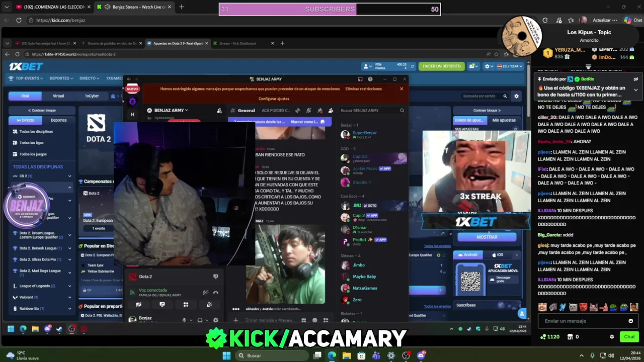Switch to Mis apuestas tab

[504, 120]
